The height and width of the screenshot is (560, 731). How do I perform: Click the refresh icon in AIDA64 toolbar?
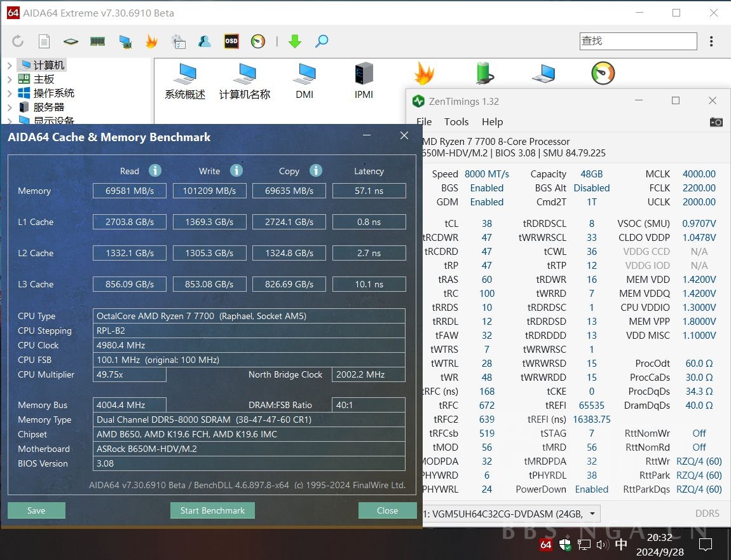pyautogui.click(x=18, y=41)
